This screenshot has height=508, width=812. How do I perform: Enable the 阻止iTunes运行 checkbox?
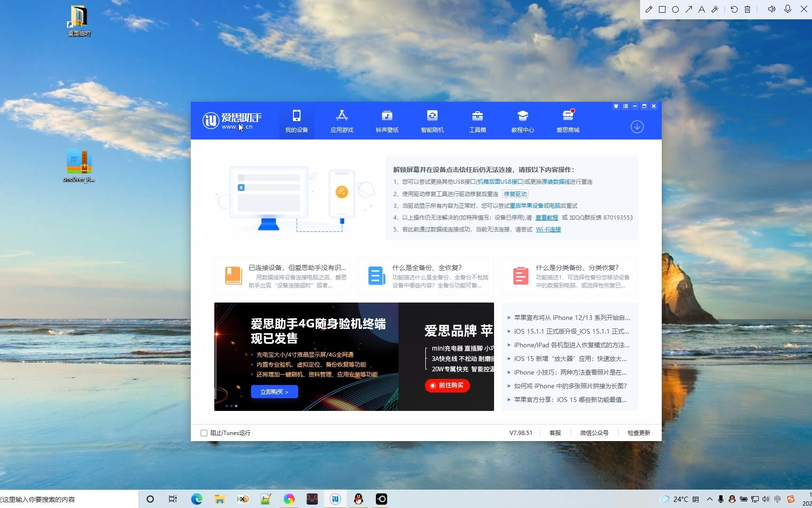(204, 433)
